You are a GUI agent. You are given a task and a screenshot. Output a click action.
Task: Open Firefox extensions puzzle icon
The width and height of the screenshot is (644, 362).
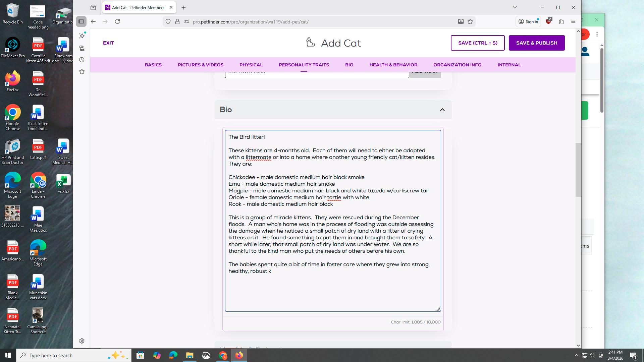click(561, 21)
